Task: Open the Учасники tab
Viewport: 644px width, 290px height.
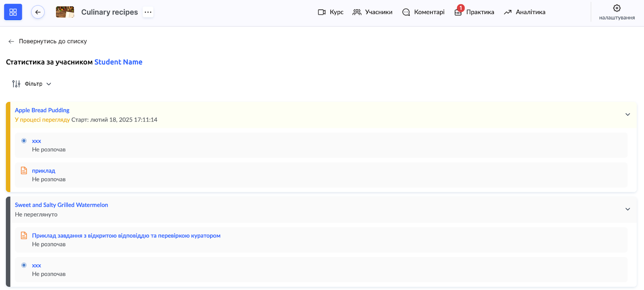Action: coord(372,12)
